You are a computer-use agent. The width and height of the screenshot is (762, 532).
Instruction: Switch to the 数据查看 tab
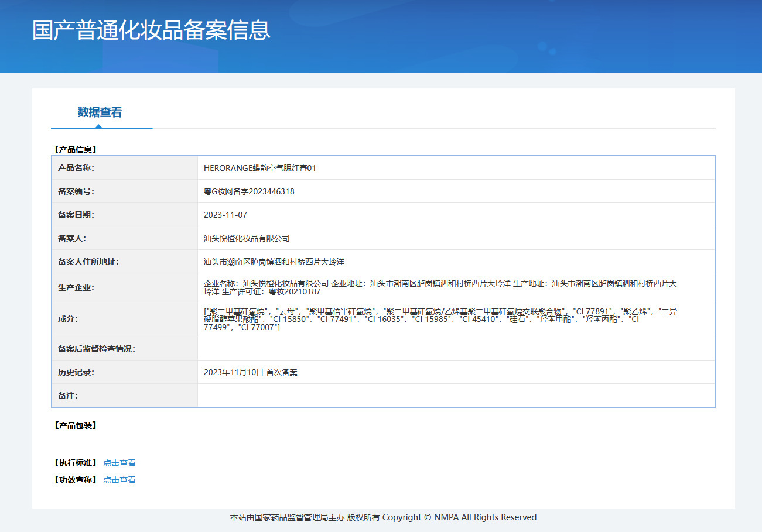click(x=100, y=112)
